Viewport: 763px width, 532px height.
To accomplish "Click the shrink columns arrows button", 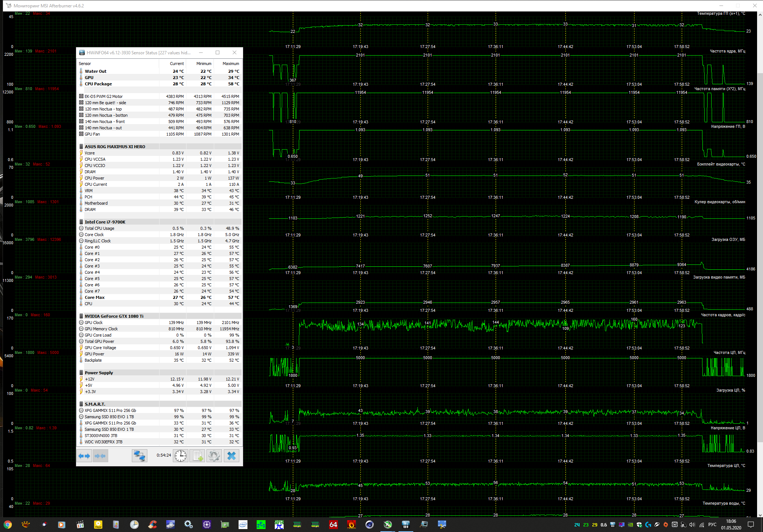I will (100, 456).
